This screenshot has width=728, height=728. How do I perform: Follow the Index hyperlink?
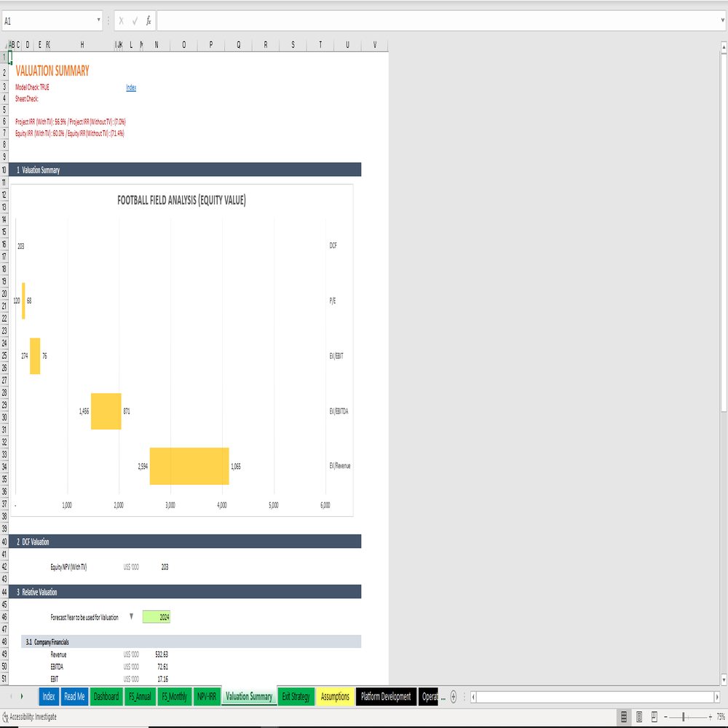pos(131,87)
